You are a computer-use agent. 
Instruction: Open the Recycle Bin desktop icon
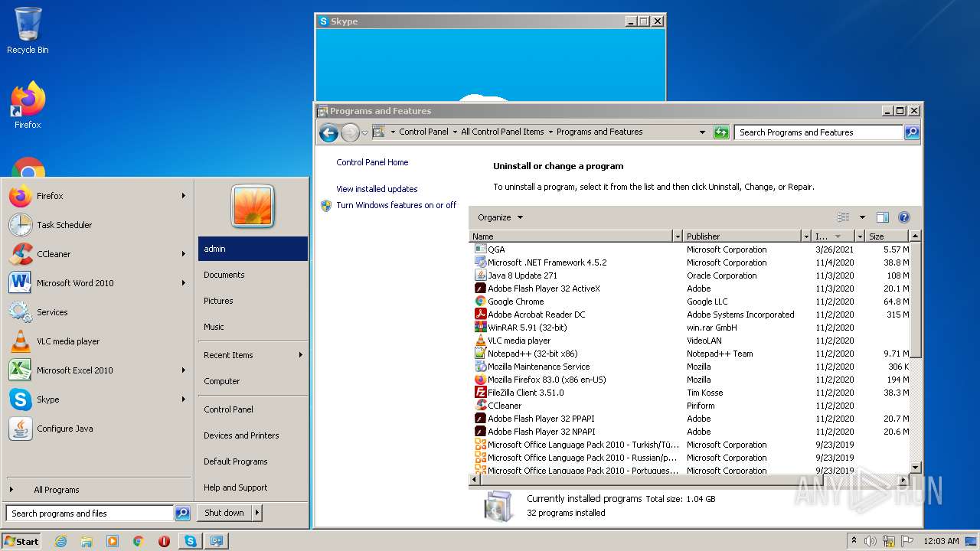coord(28,31)
